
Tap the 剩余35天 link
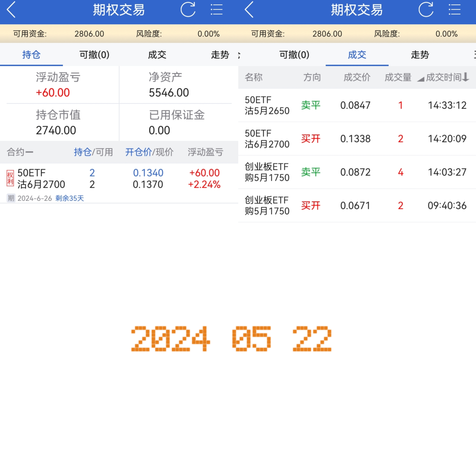tap(70, 198)
